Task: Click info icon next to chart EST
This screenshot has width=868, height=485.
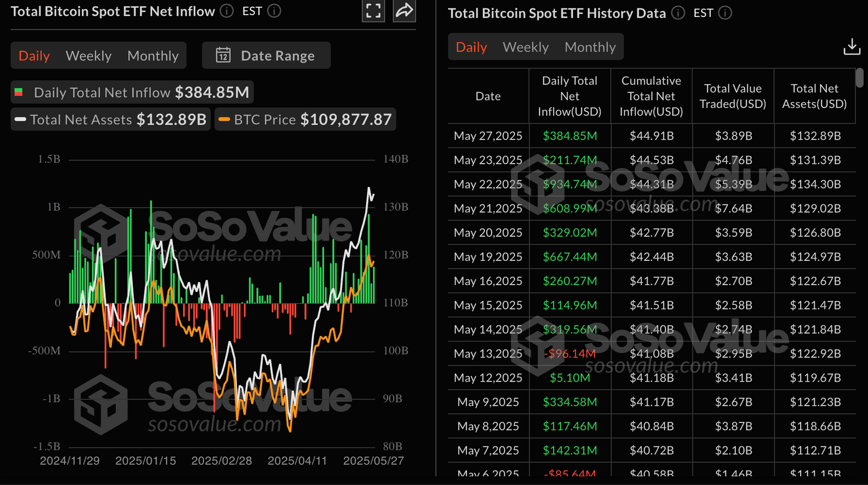Action: coord(274,11)
